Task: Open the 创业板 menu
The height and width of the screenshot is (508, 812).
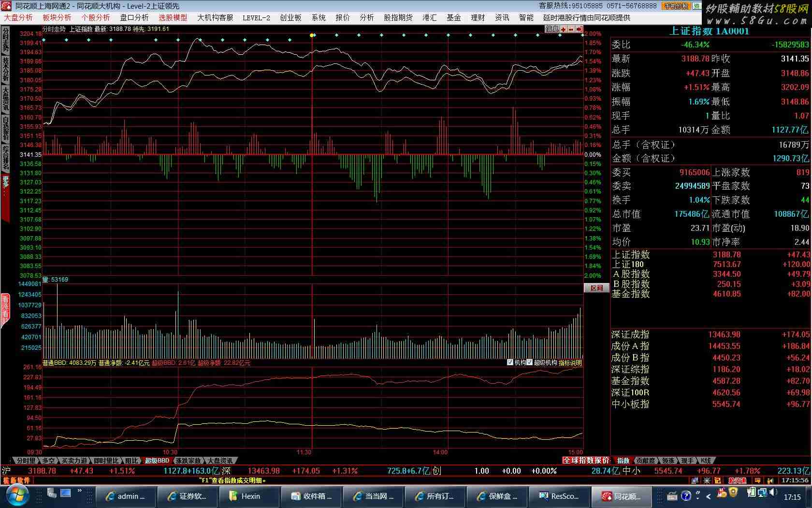Action: (290, 17)
